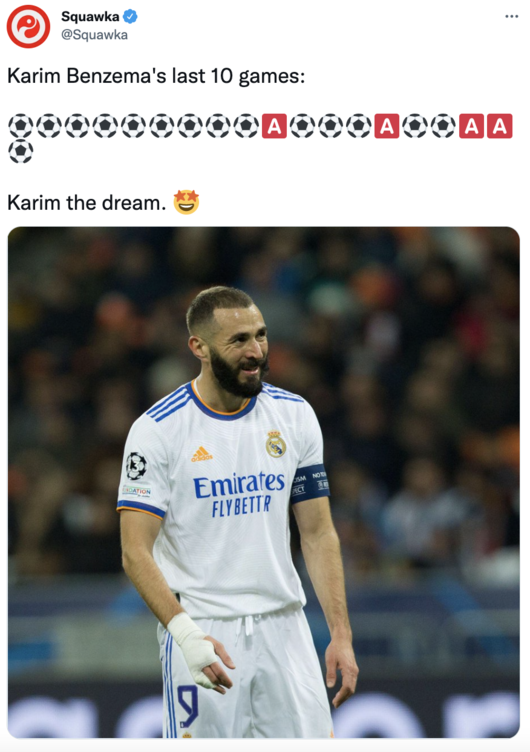Click the Squawka display name
This screenshot has width=530, height=752.
tap(90, 16)
